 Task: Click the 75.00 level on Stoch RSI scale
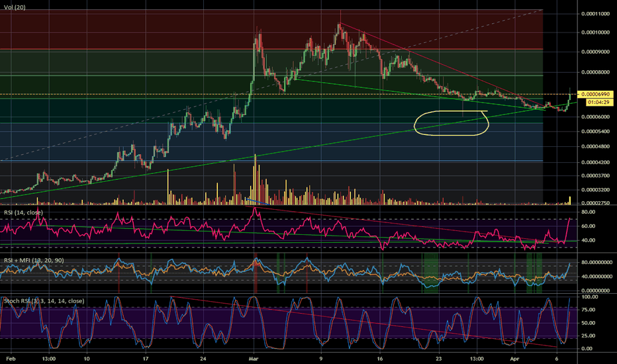pos(588,310)
